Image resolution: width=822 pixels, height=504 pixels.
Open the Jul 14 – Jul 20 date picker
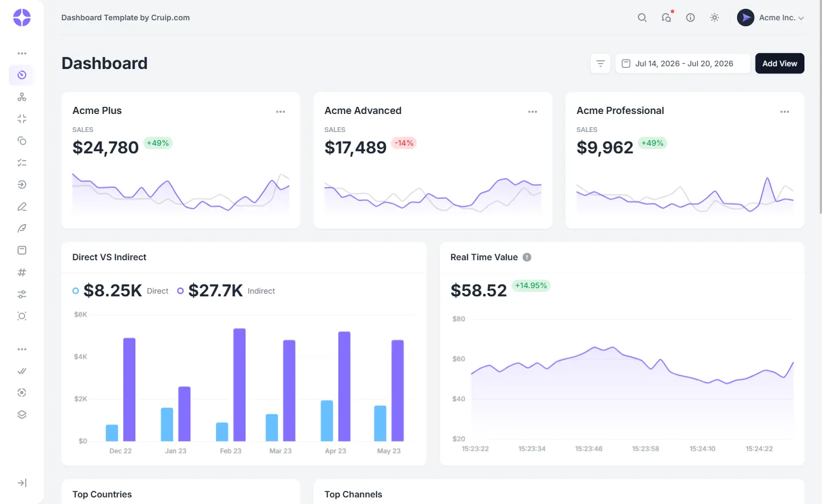tap(683, 64)
